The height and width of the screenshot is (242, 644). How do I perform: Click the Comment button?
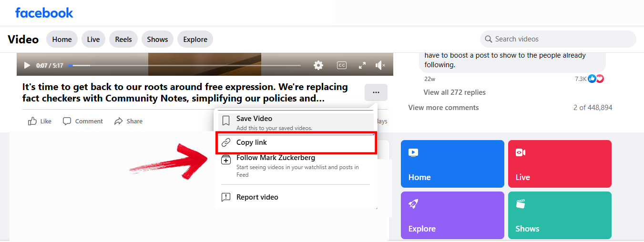pyautogui.click(x=83, y=121)
